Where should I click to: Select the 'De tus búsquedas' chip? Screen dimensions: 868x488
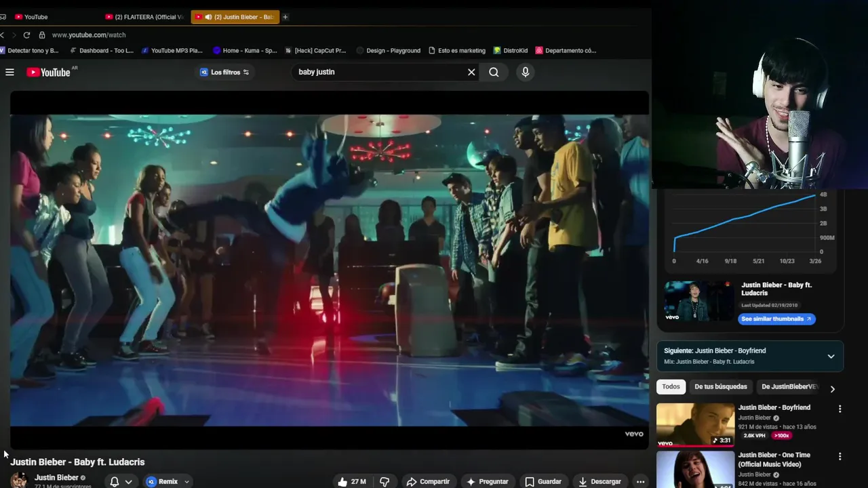(720, 386)
